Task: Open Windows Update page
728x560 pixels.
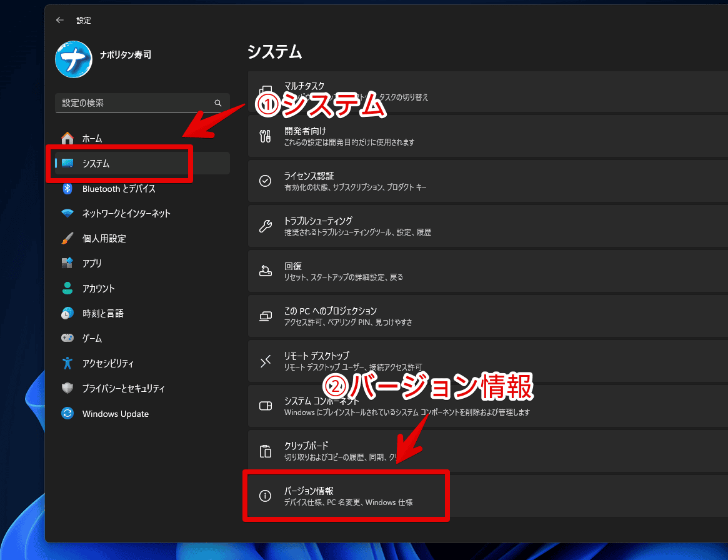Action: pyautogui.click(x=142, y=413)
